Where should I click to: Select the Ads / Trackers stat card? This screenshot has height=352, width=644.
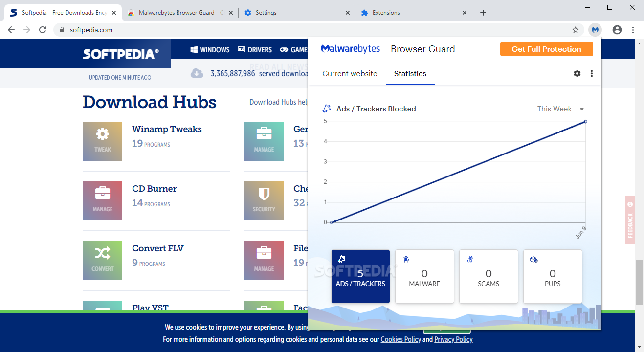click(360, 276)
